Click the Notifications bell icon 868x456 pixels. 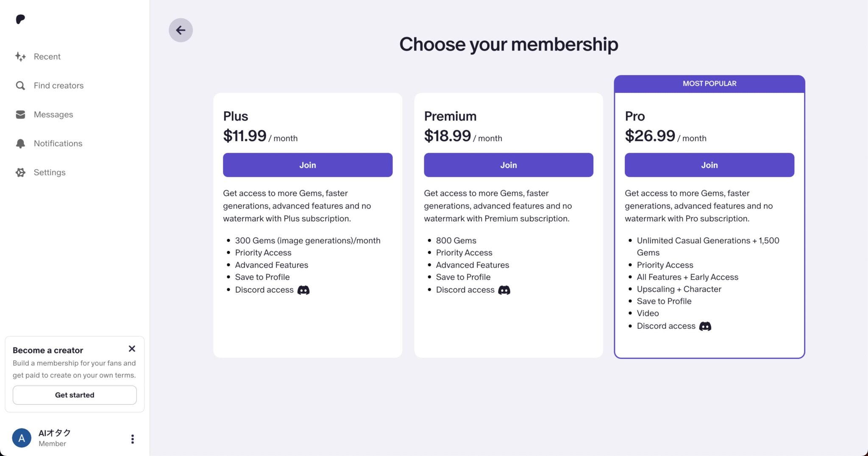[x=20, y=143]
